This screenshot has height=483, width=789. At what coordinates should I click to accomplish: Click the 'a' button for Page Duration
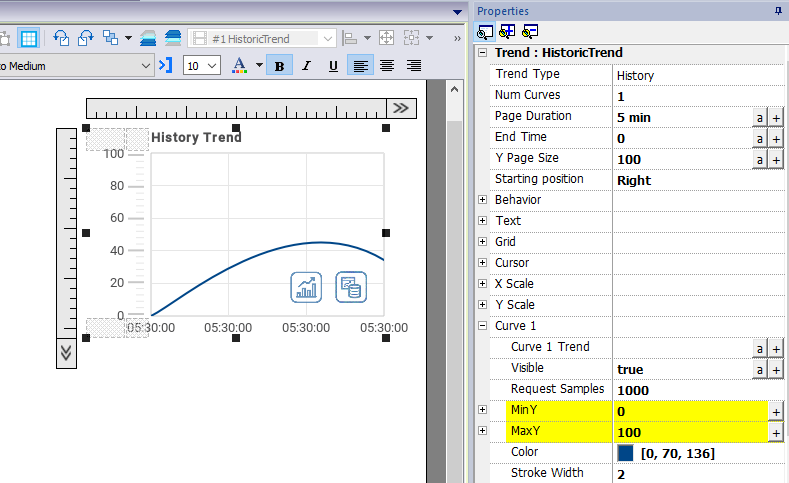[760, 117]
